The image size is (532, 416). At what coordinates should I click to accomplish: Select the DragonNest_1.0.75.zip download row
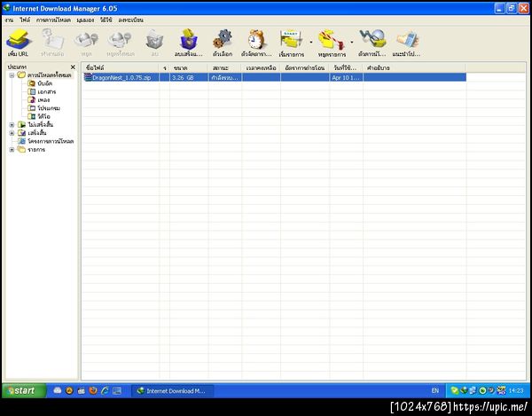click(275, 77)
